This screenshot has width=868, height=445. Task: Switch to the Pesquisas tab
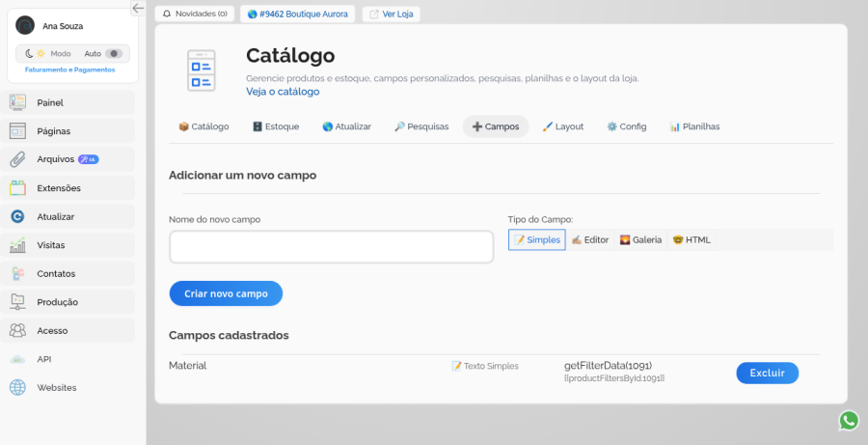pos(421,126)
